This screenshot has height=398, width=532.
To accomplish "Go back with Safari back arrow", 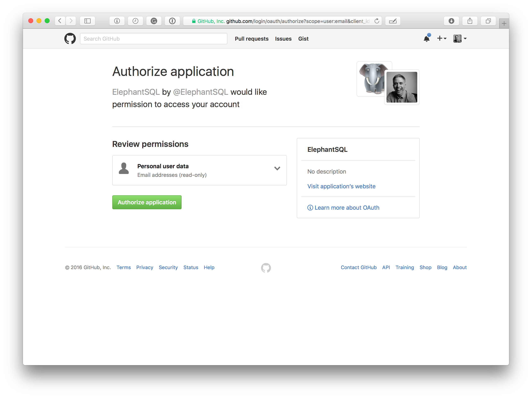I will 60,21.
